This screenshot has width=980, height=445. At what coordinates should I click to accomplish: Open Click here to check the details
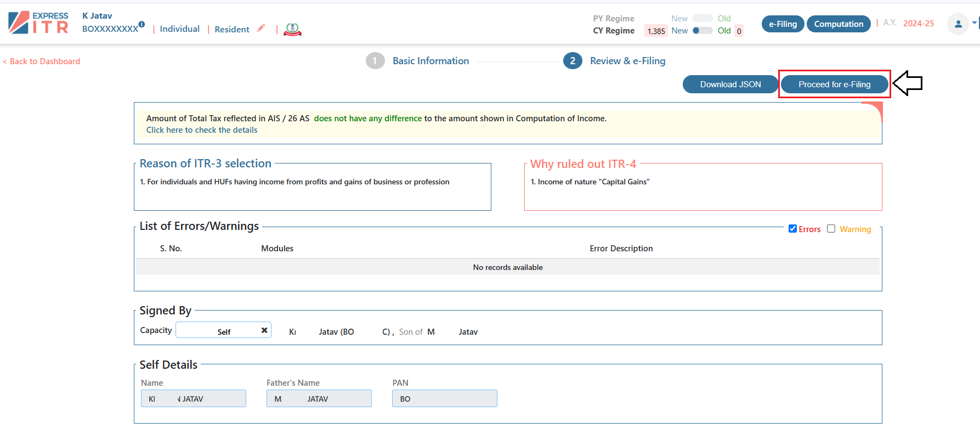click(x=202, y=130)
